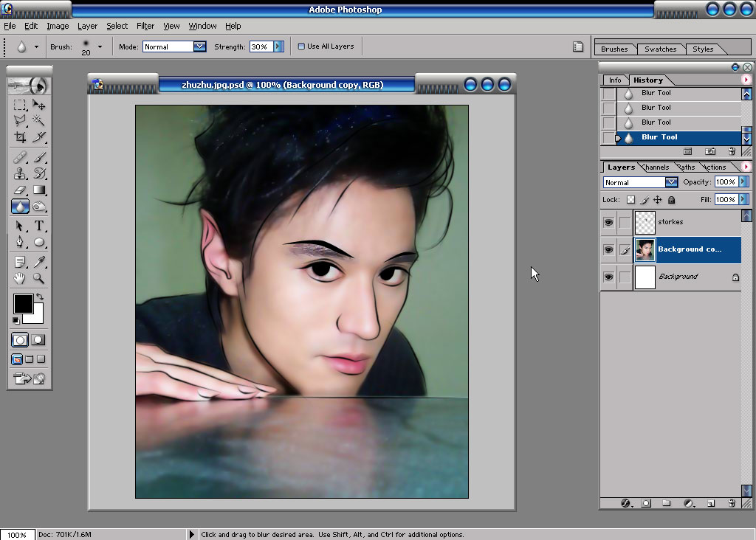
Task: Click the background white color swatch
Action: pos(37,317)
